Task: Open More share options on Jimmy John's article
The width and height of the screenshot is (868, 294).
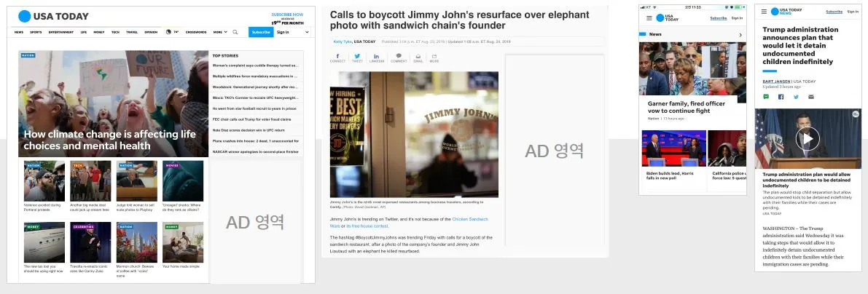Action: coord(434,57)
